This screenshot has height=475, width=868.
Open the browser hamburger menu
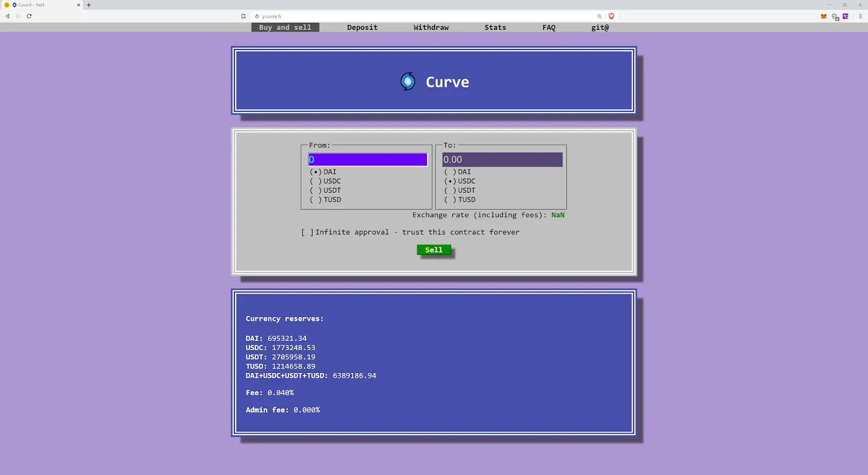tap(860, 16)
